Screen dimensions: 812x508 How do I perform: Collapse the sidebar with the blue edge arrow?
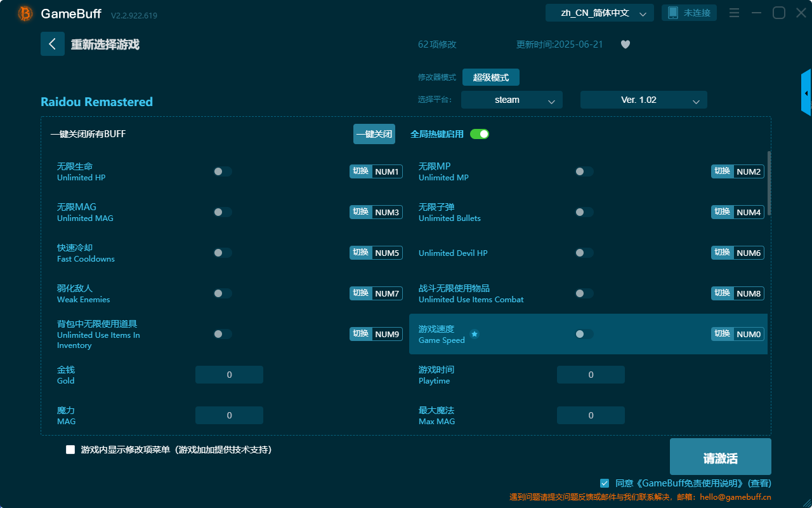point(806,92)
